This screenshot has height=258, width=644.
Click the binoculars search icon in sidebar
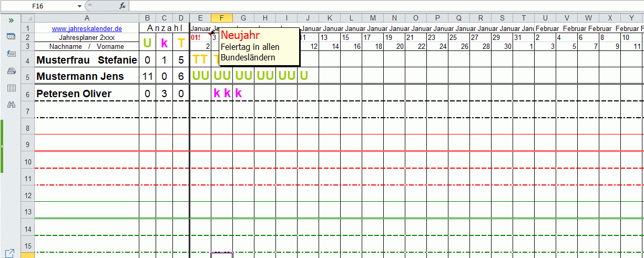pyautogui.click(x=11, y=105)
